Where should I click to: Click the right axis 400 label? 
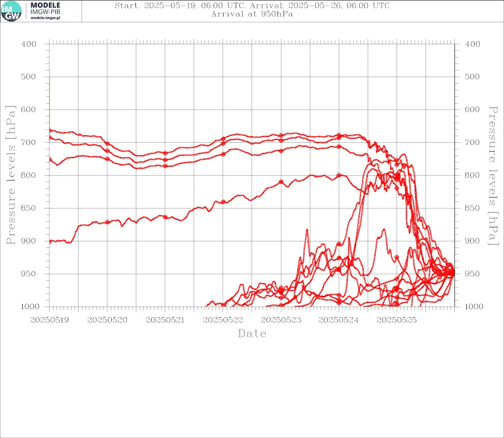472,44
